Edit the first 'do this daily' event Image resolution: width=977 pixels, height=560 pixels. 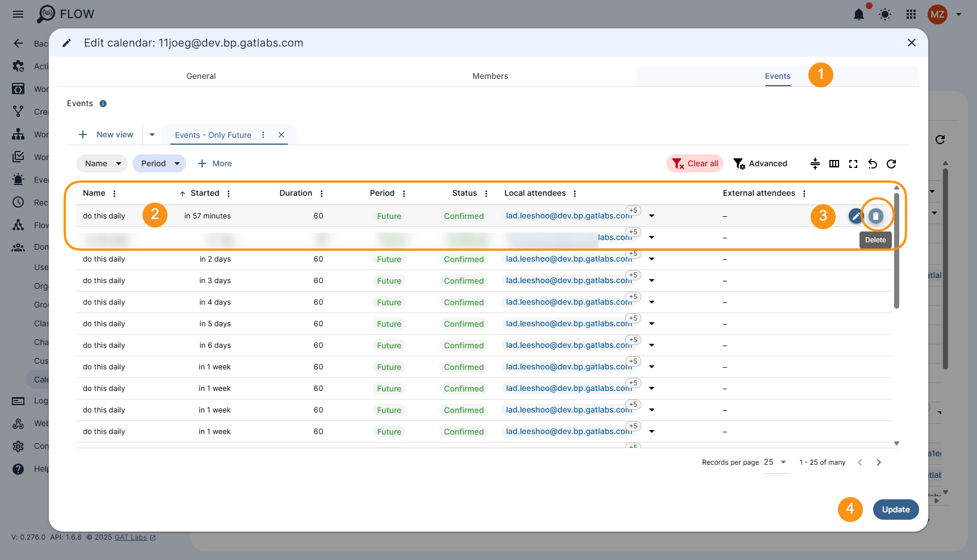point(856,216)
